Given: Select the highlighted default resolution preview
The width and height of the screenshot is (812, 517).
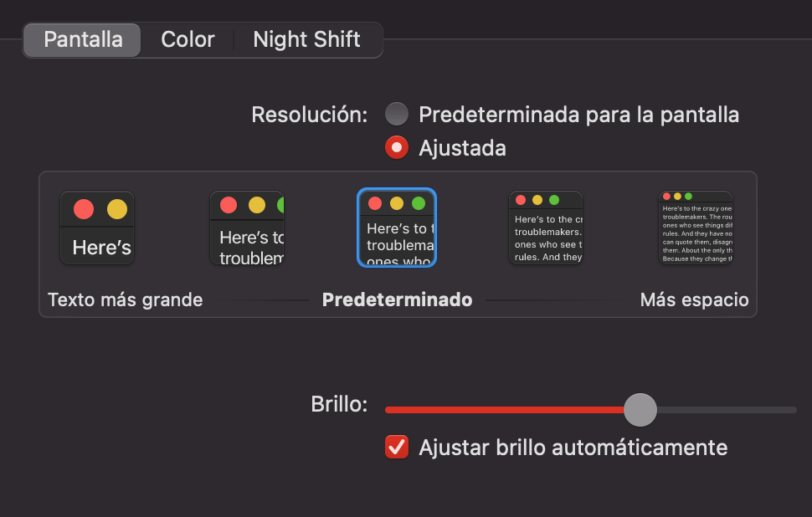Looking at the screenshot, I should click(x=397, y=228).
